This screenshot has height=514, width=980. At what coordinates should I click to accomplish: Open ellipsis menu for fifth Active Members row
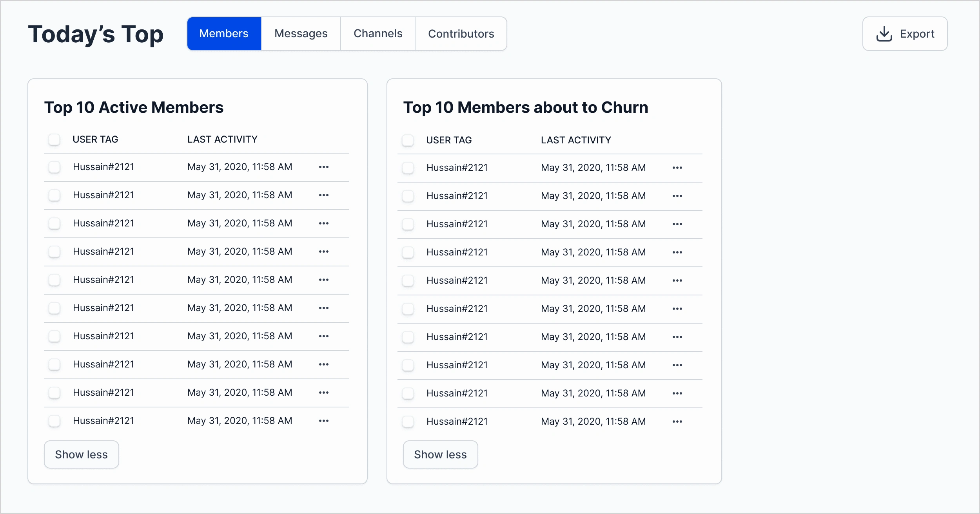pyautogui.click(x=324, y=280)
